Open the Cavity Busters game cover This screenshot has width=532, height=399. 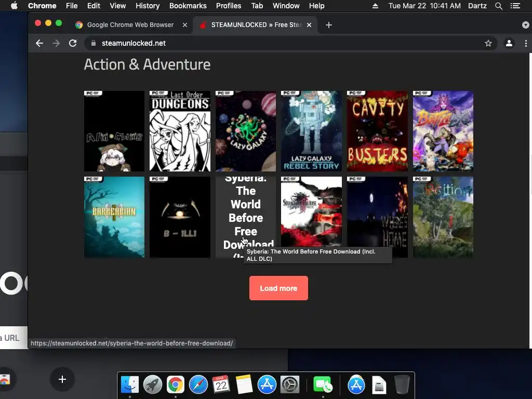point(377,131)
